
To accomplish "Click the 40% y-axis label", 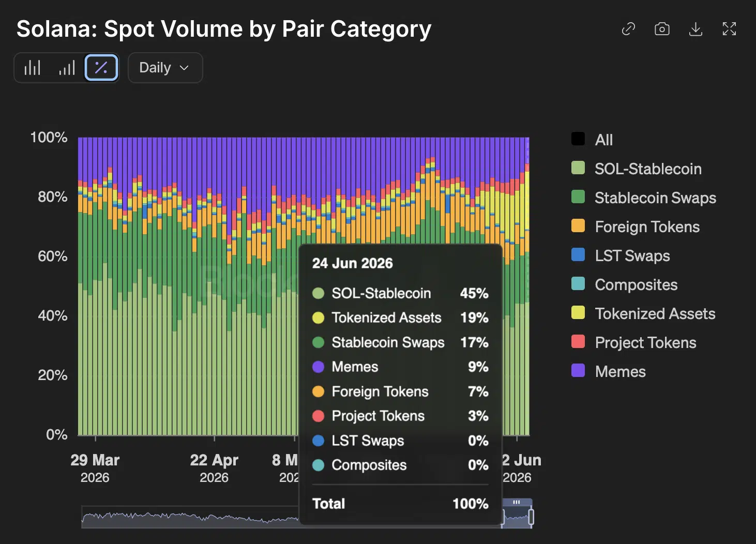I will (53, 315).
